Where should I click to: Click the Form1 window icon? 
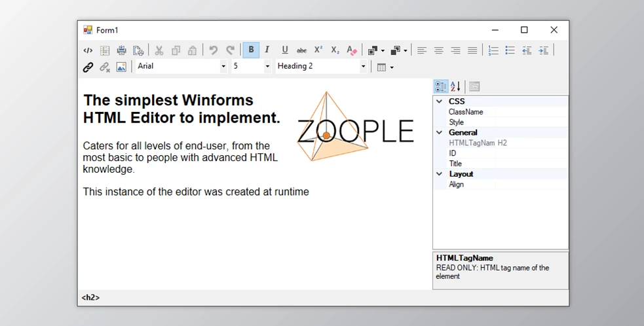point(88,30)
